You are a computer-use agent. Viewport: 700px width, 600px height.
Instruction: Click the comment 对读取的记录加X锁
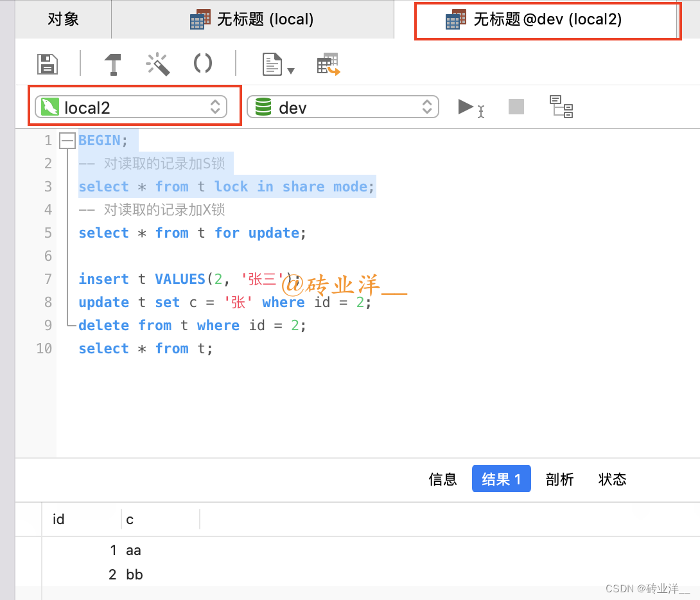152,210
